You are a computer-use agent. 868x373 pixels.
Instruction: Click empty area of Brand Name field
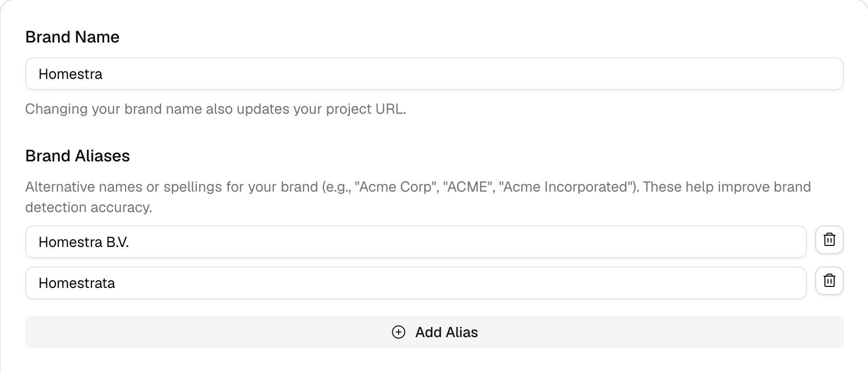(472, 74)
